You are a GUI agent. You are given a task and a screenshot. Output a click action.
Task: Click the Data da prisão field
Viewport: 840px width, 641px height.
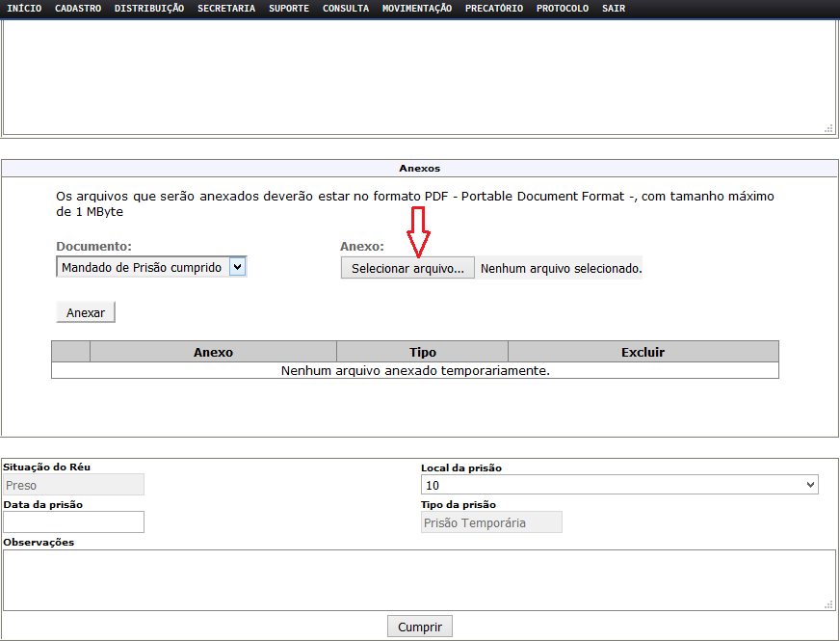[x=74, y=521]
